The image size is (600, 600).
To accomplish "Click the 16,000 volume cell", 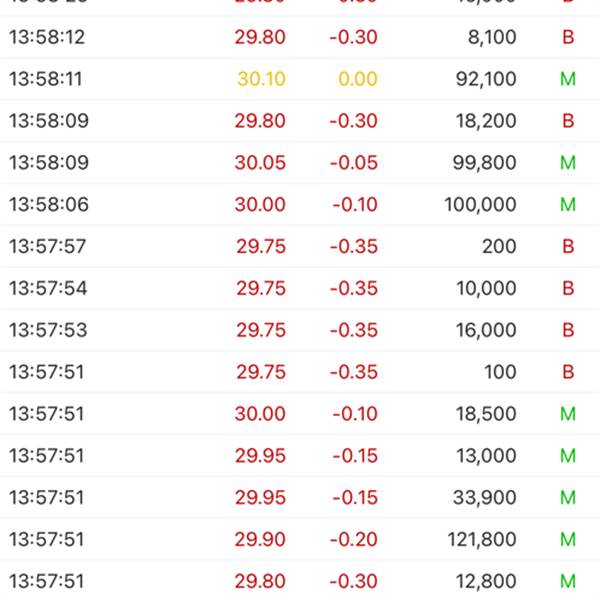I will [484, 331].
